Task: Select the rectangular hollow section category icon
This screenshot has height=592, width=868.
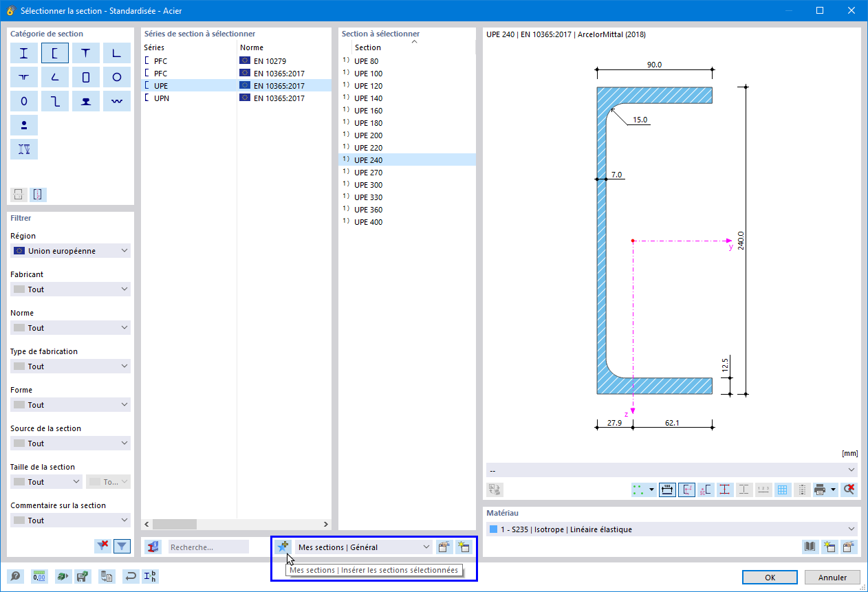Action: click(86, 77)
